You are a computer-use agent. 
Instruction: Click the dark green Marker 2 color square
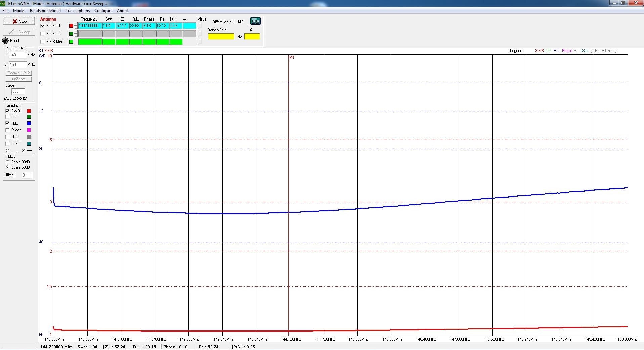coord(71,34)
